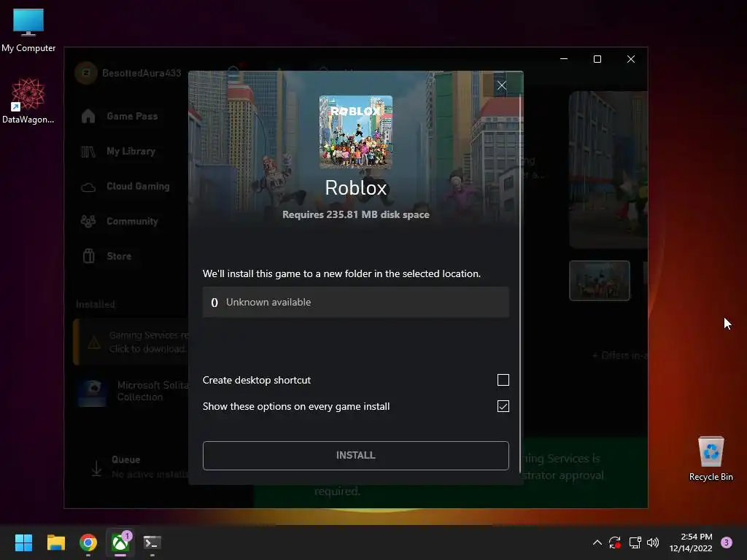Open the network tray icon

pyautogui.click(x=635, y=542)
